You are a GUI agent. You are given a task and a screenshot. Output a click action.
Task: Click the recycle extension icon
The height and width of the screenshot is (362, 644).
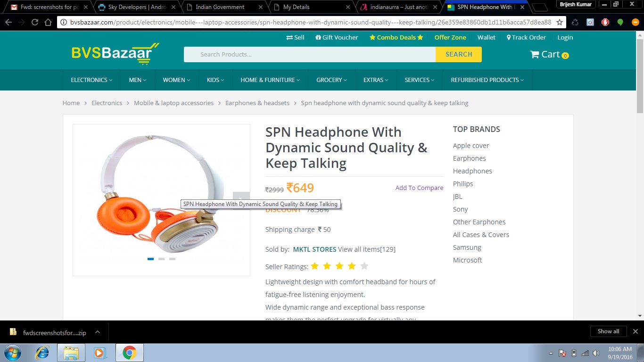pos(575,22)
